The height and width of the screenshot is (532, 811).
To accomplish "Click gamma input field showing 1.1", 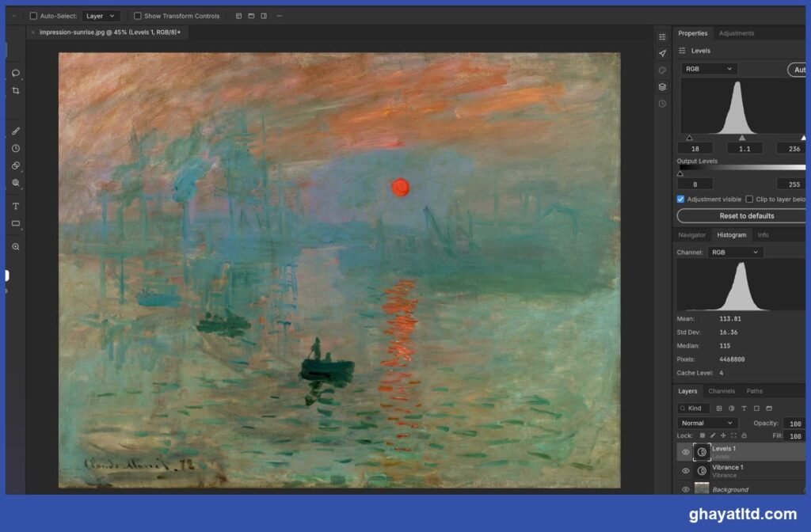I will tap(744, 148).
